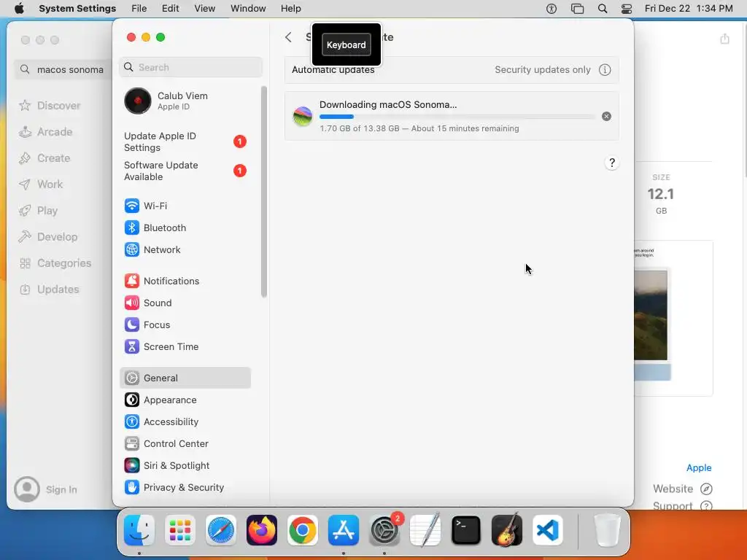Open the System Settings app menu
The image size is (747, 560).
[x=77, y=9]
